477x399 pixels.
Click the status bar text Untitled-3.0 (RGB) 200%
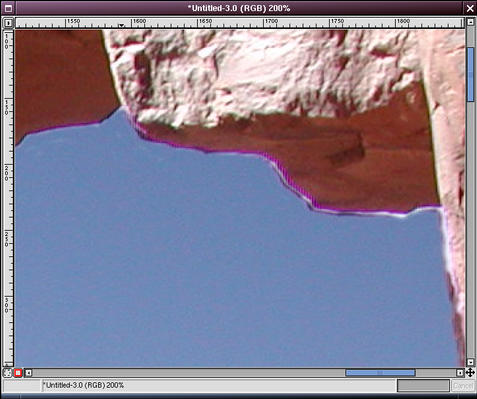84,385
